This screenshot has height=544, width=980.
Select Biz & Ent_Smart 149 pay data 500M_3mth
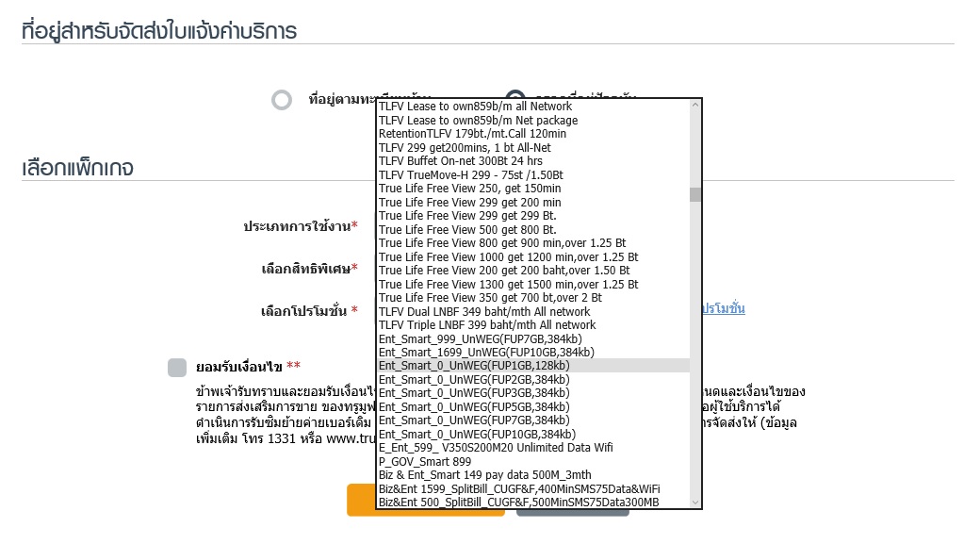pyautogui.click(x=533, y=474)
